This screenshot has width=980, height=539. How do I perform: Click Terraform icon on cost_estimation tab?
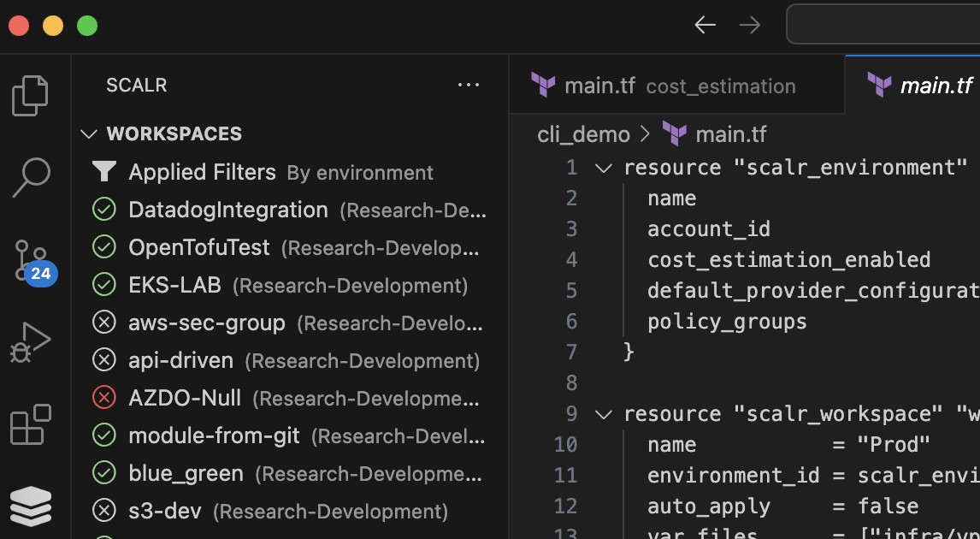tap(543, 85)
